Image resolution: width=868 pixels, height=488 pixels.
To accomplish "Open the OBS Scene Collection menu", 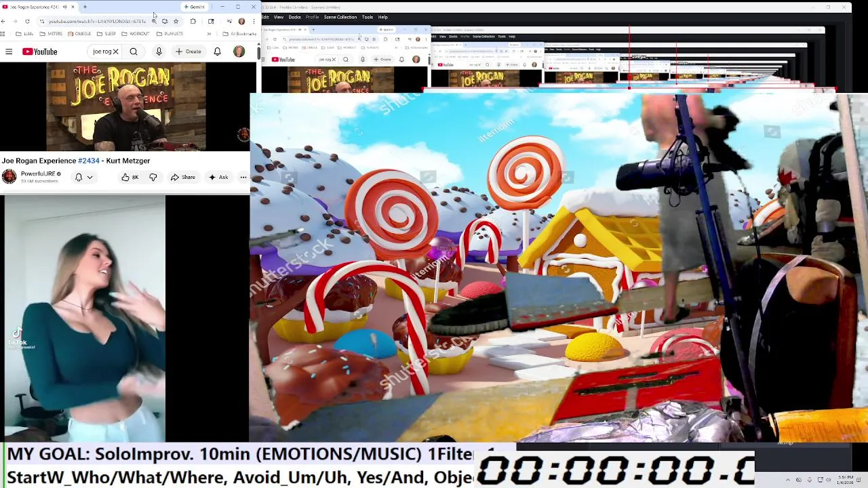I will [340, 17].
